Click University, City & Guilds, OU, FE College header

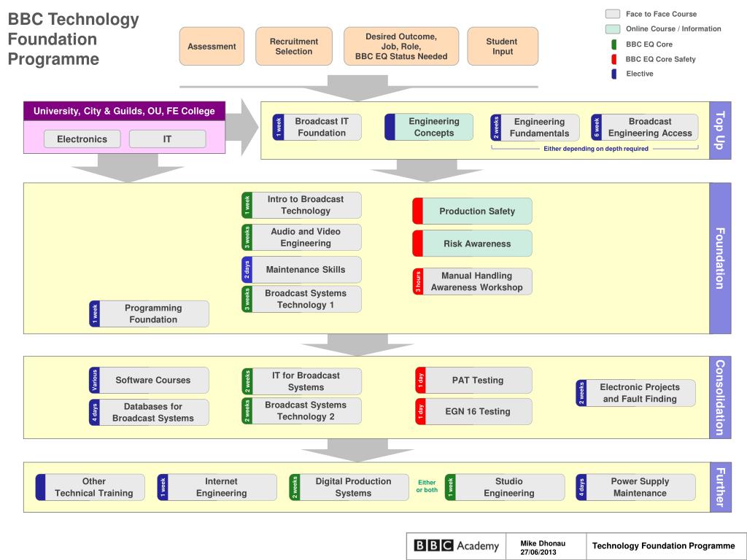[124, 111]
